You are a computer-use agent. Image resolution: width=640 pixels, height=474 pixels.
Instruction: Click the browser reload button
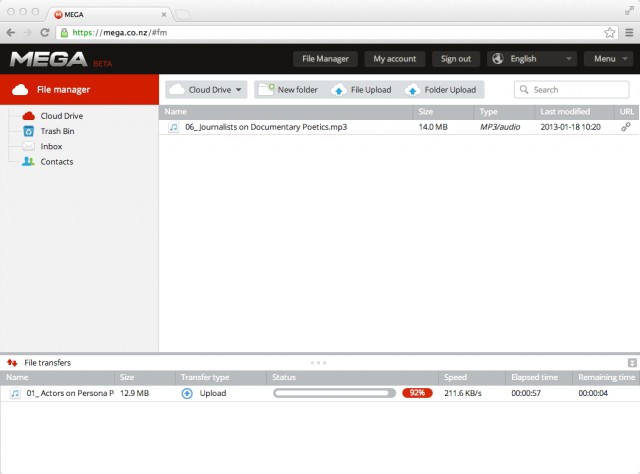click(43, 32)
